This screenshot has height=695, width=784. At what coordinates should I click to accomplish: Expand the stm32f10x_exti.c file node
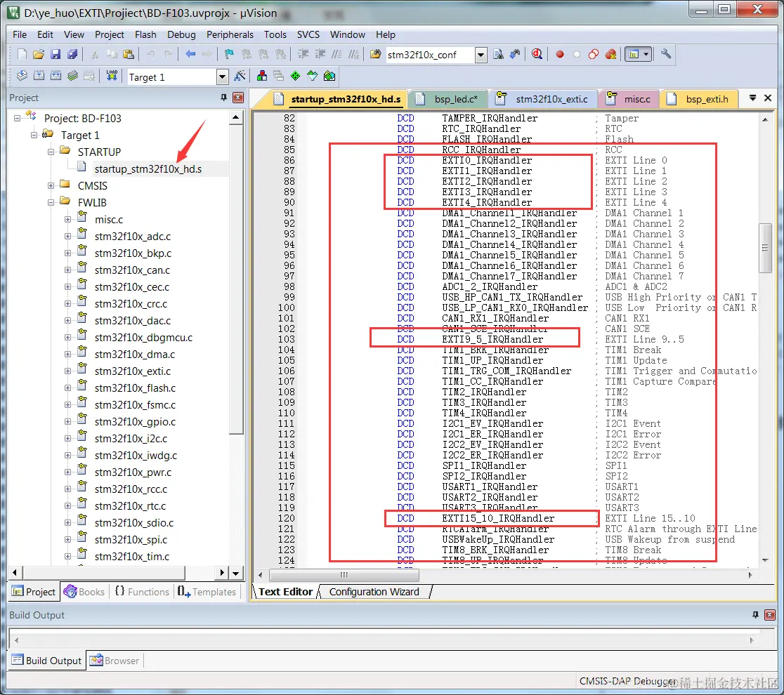tap(67, 371)
